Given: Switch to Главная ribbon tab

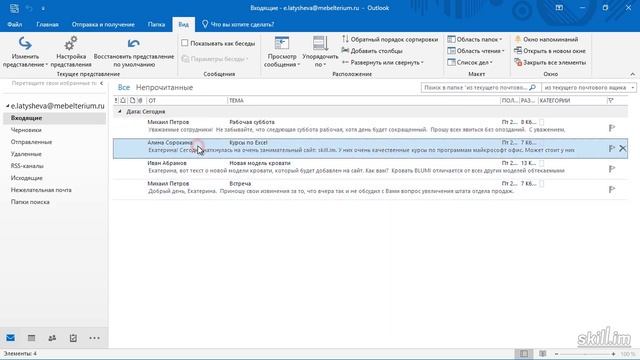Looking at the screenshot, I should click(x=47, y=24).
